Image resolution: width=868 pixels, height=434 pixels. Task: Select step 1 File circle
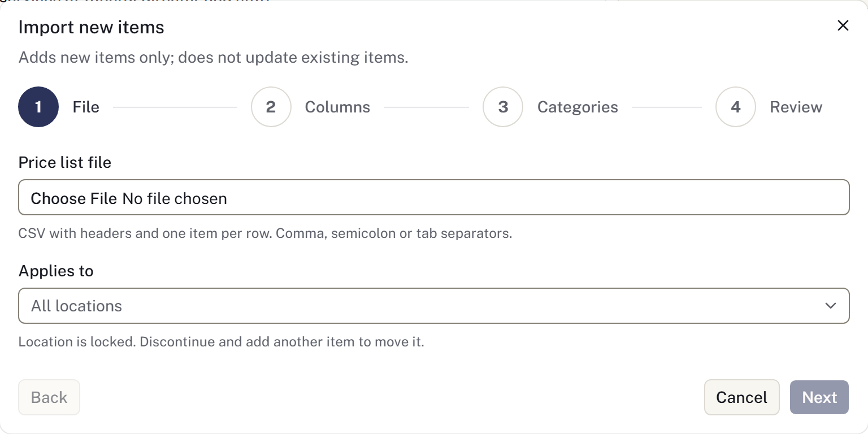coord(38,107)
